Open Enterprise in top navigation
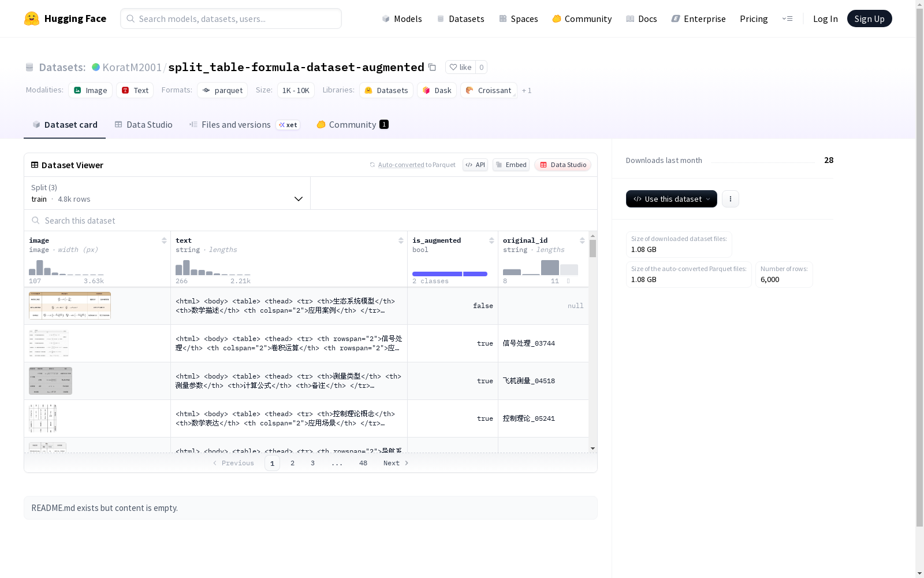The image size is (924, 578). 698,18
